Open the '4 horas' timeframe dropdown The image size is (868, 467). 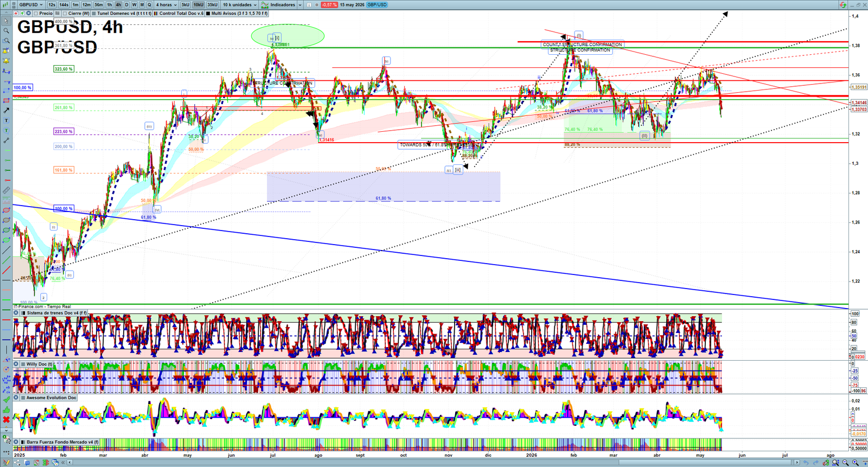(x=166, y=5)
